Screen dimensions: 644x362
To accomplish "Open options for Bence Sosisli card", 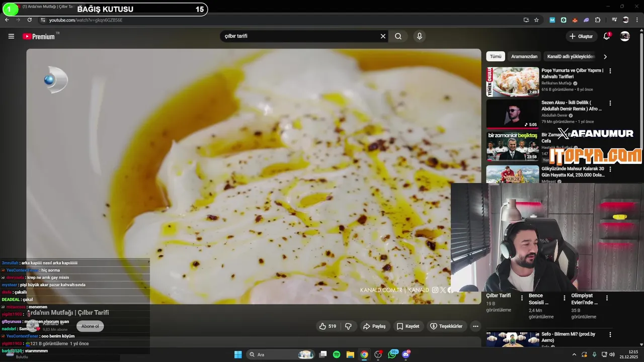I will click(564, 298).
